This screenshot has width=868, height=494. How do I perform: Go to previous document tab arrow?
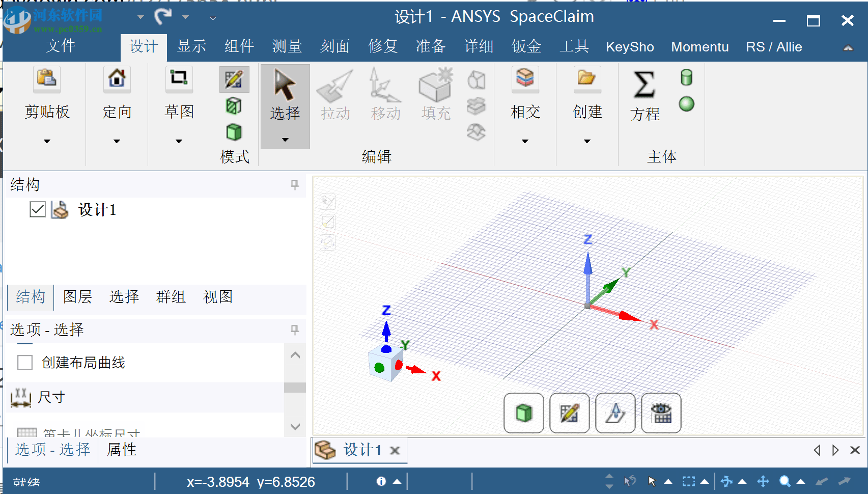click(817, 450)
